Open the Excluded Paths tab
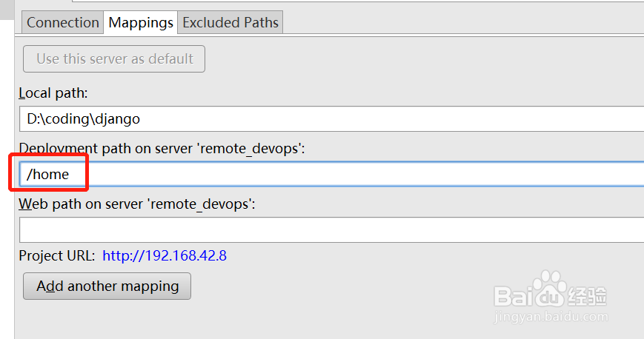644x339 pixels. (230, 23)
